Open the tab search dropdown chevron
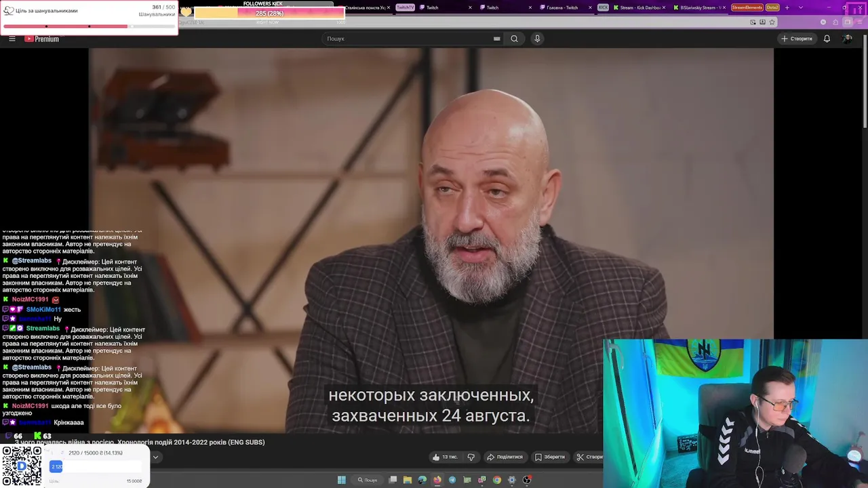868x488 pixels. pyautogui.click(x=801, y=7)
